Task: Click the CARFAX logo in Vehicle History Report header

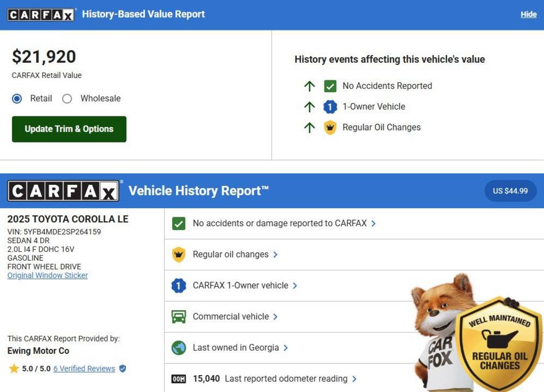Action: click(64, 191)
